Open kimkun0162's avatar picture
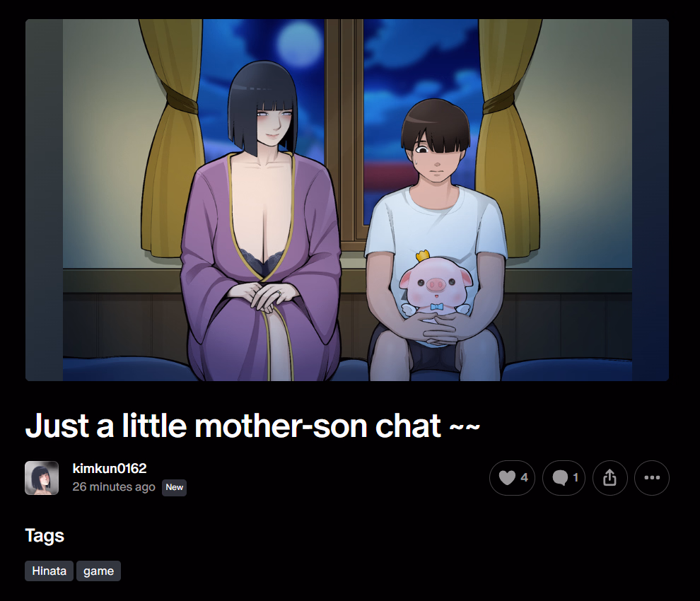 42,478
